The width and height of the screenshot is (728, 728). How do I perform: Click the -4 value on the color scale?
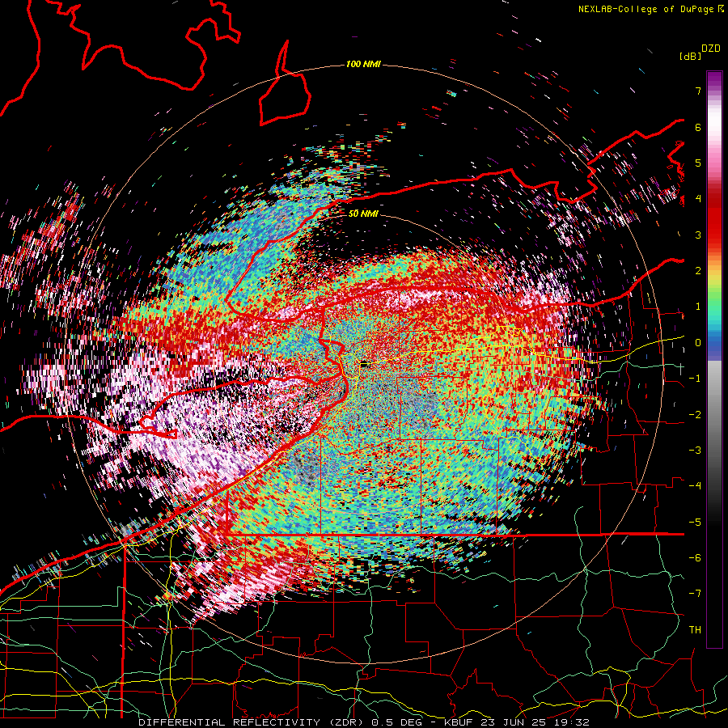[x=695, y=486]
